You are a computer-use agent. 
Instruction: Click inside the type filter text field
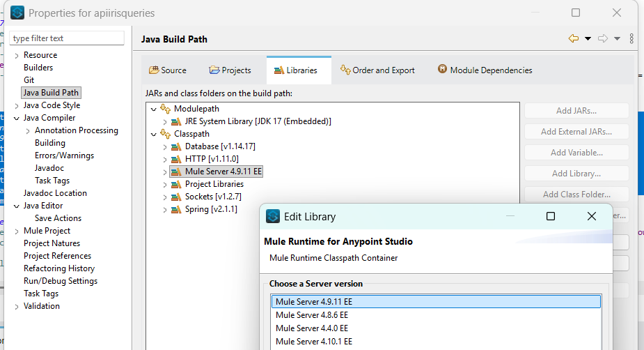(x=68, y=38)
